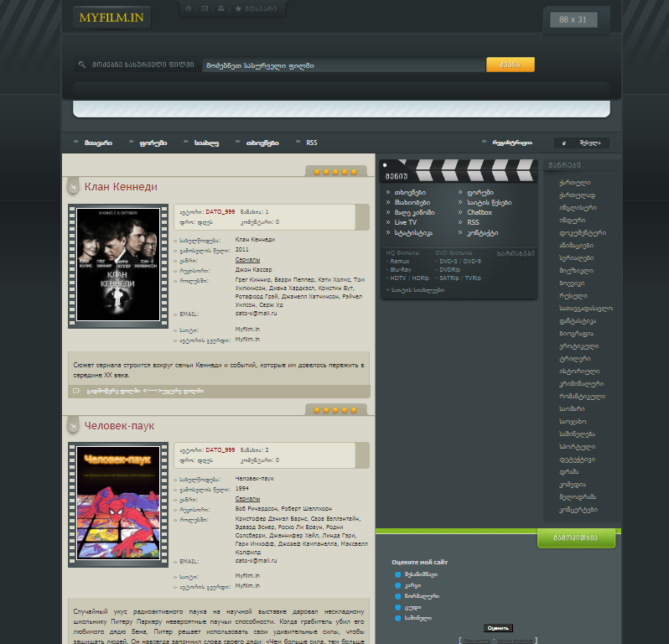Open საიტის წესები in the clapperboard menu
This screenshot has height=644, width=669.
pos(489,203)
